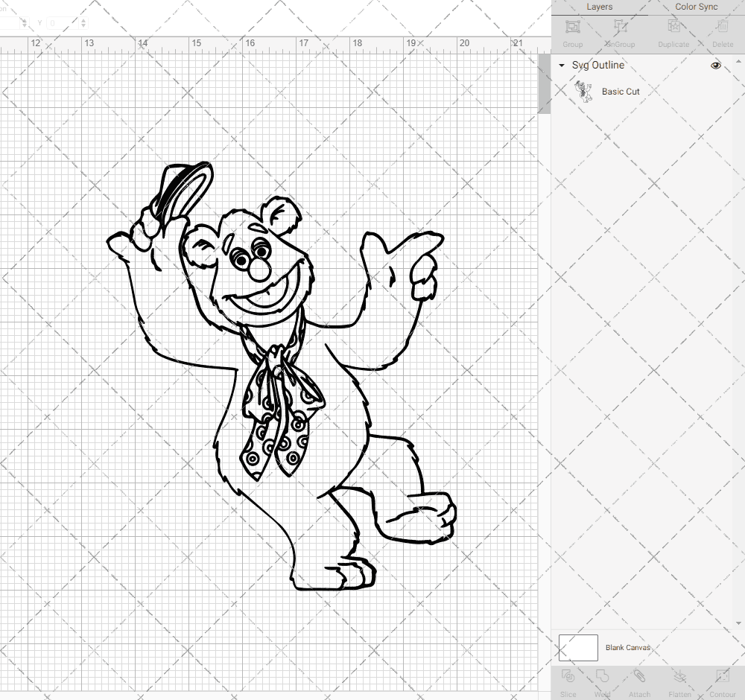
Task: Collapse the Svg Outline group
Action: point(562,66)
